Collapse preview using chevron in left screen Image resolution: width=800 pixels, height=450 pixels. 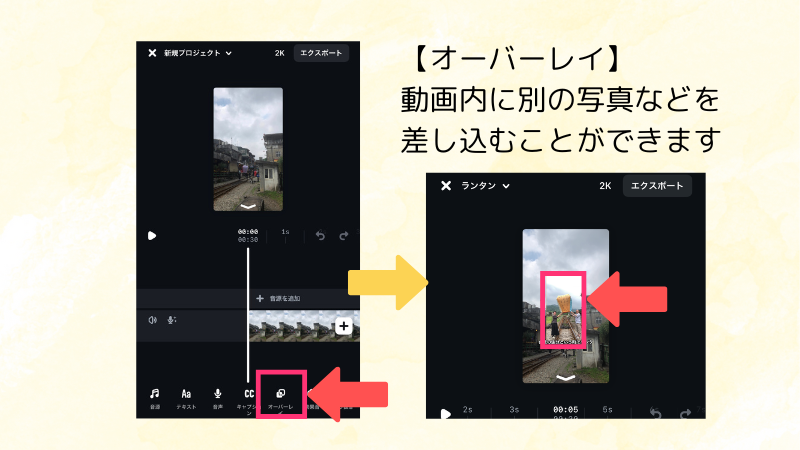pos(248,206)
